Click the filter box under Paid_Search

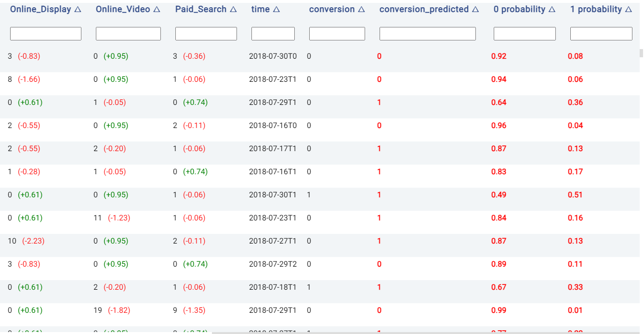click(206, 34)
